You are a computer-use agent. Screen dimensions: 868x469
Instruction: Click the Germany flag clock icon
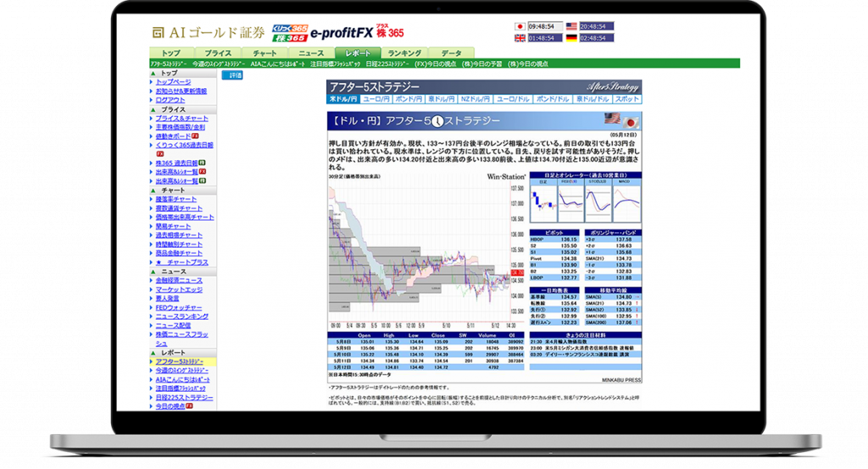(571, 38)
